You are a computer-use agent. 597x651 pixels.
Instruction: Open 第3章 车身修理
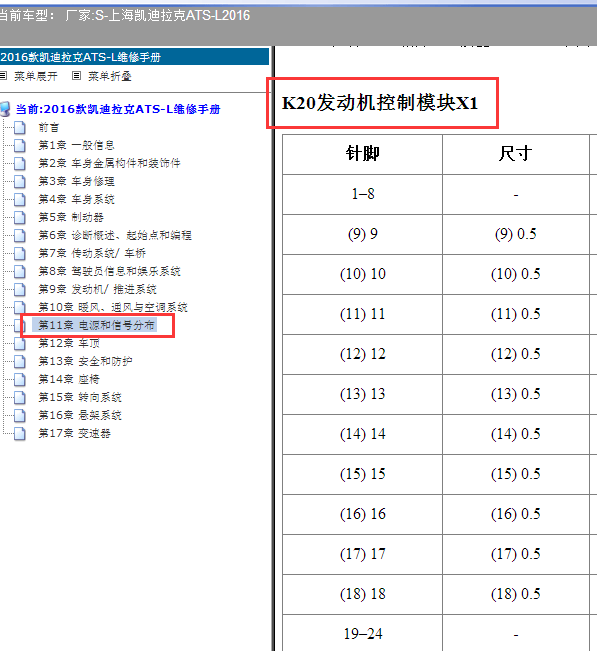76,181
